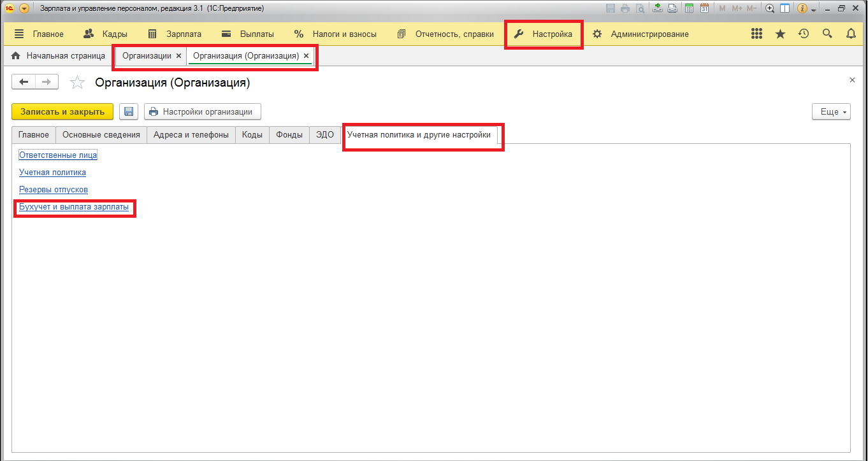Click the zoom magnifier-plus icon in title bar

click(x=770, y=8)
